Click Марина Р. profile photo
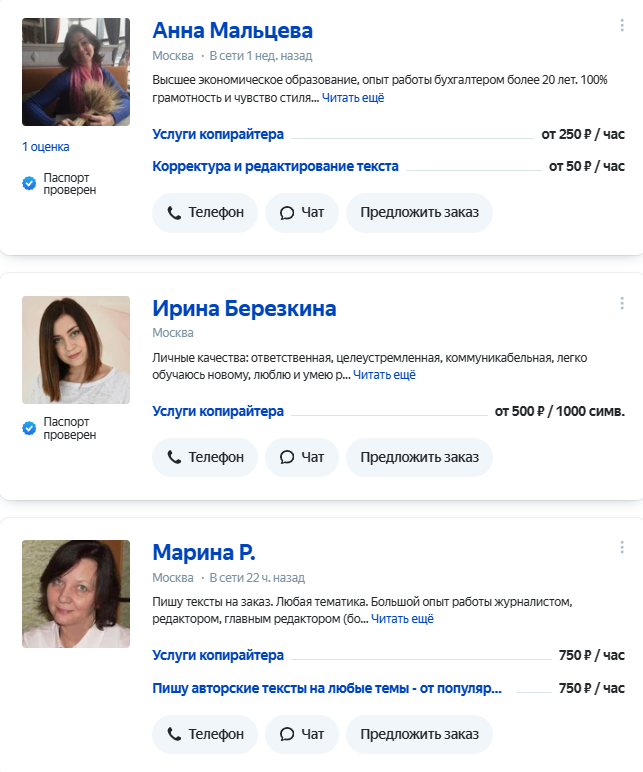The image size is (643, 772). tap(76, 594)
